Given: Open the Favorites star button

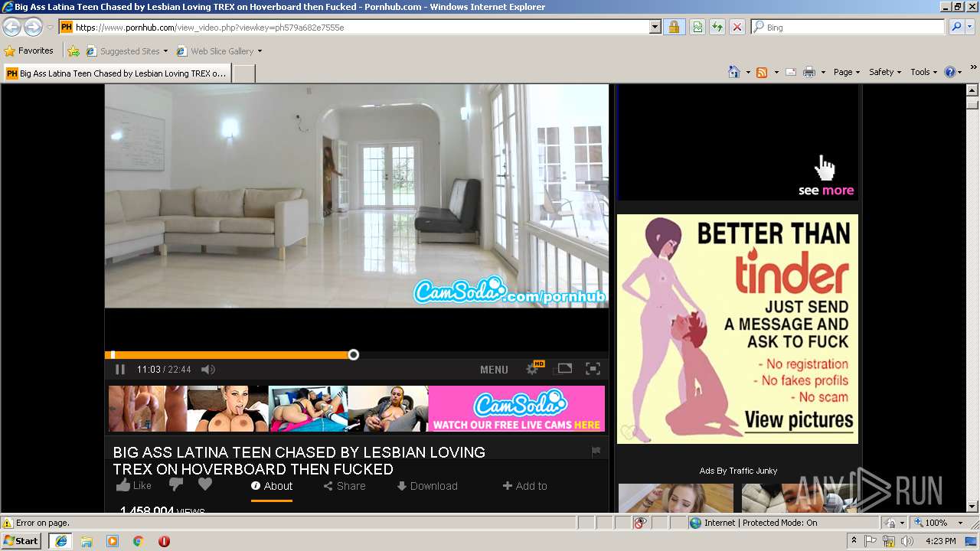Looking at the screenshot, I should coord(29,51).
